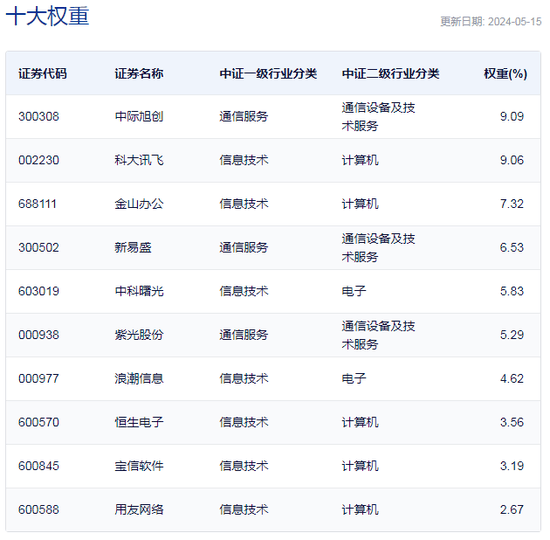Screen dimensions: 550x540
Task: Select the stock name 中科曙光
Action: pos(139,291)
